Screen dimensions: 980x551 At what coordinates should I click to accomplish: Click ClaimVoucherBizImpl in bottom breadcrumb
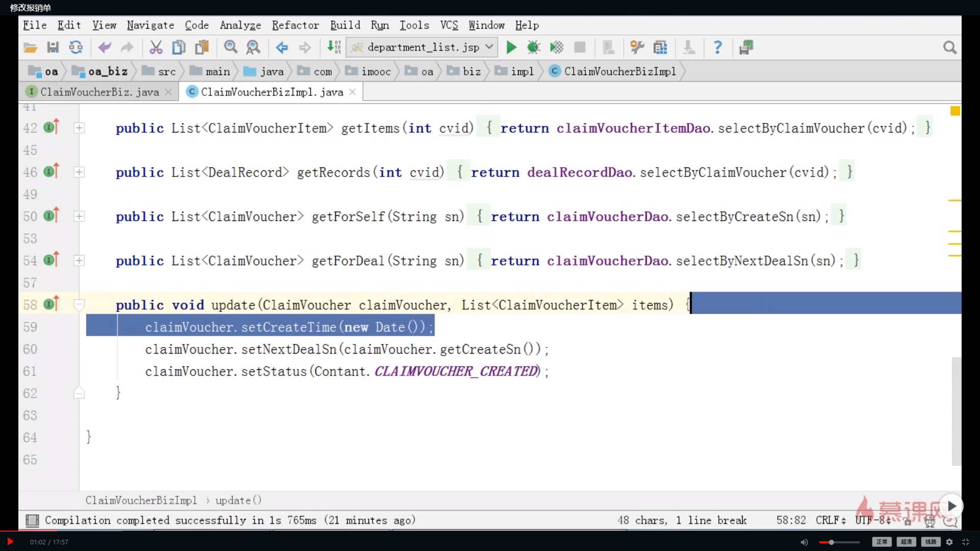pyautogui.click(x=141, y=500)
